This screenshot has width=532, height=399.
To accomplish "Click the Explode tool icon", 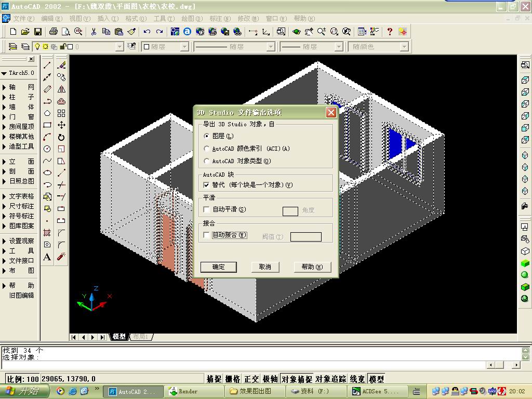I will pos(61,257).
